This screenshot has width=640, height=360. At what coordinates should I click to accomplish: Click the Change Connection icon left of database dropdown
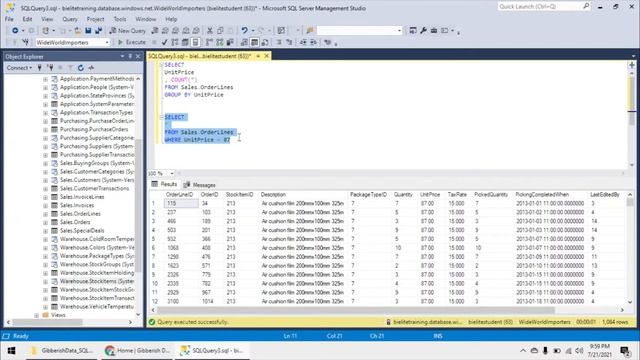click(25, 42)
